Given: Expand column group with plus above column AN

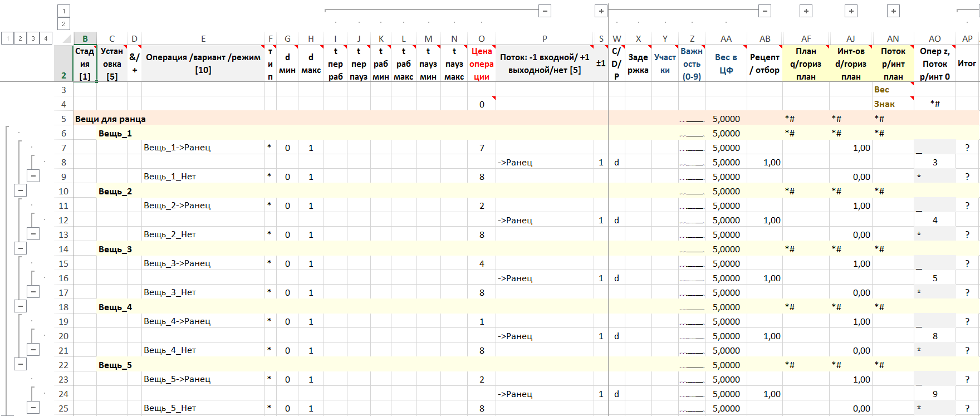Looking at the screenshot, I should tap(893, 11).
